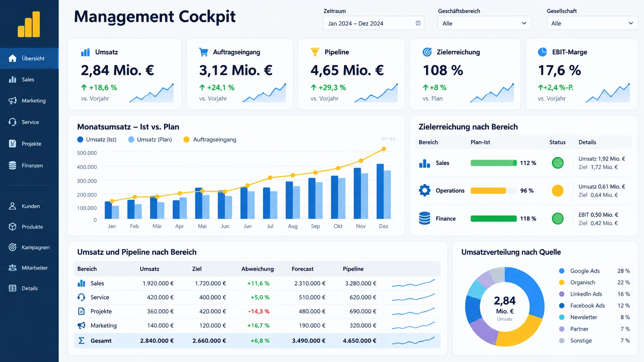The width and height of the screenshot is (644, 362).
Task: Toggle the Umsatz (Ist) legend entry
Action: (97, 140)
